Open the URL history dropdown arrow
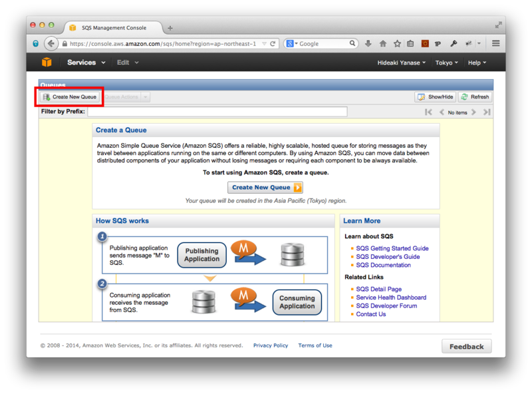 click(x=264, y=44)
